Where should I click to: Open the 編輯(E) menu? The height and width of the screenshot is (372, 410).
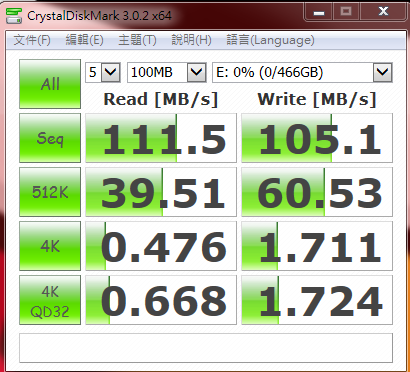[x=84, y=40]
